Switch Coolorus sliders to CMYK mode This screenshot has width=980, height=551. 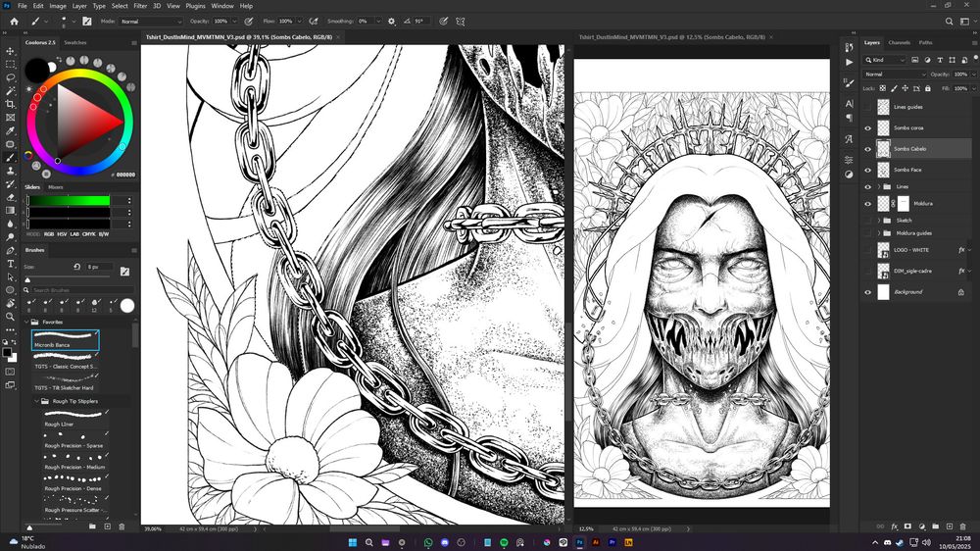(x=89, y=234)
